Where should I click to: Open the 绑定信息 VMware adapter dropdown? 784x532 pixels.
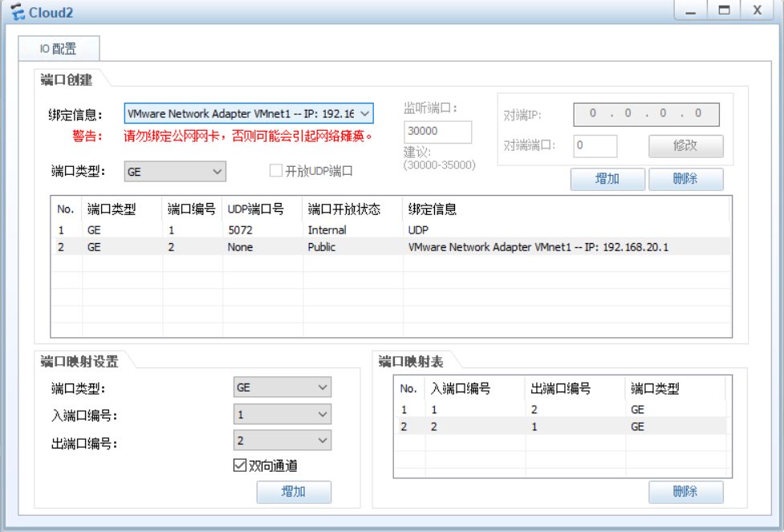click(249, 113)
